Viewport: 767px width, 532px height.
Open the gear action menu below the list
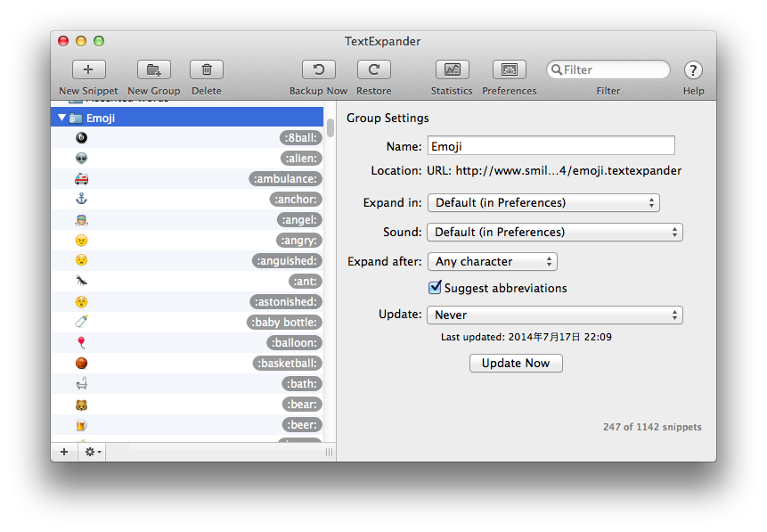point(90,452)
